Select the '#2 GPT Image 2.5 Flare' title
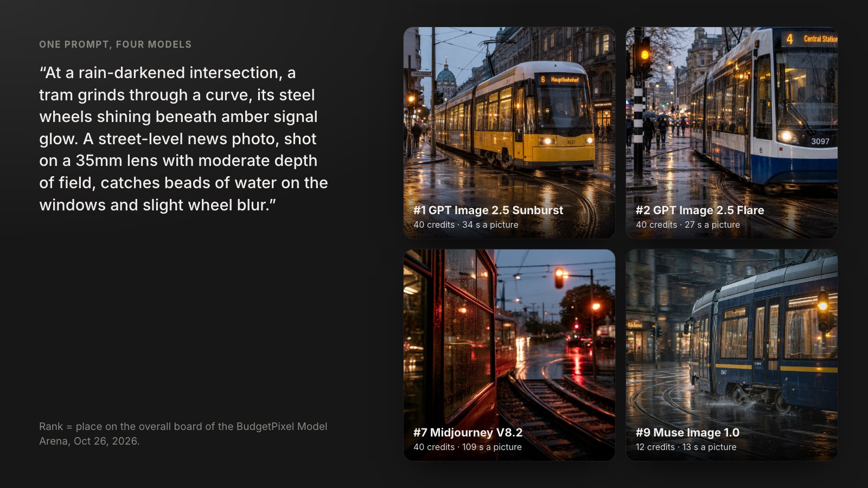The image size is (868, 488). [700, 210]
